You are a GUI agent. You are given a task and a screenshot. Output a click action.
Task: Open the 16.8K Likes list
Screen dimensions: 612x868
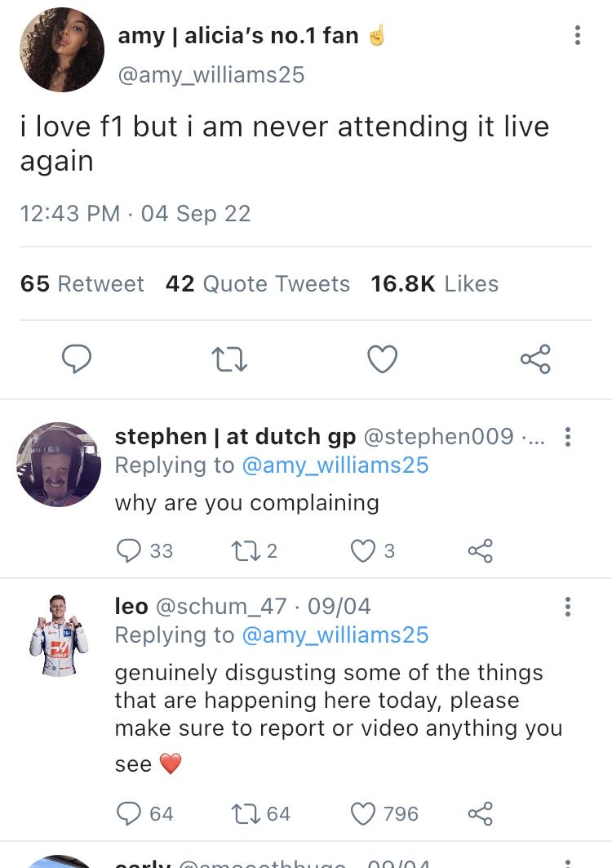coord(434,284)
